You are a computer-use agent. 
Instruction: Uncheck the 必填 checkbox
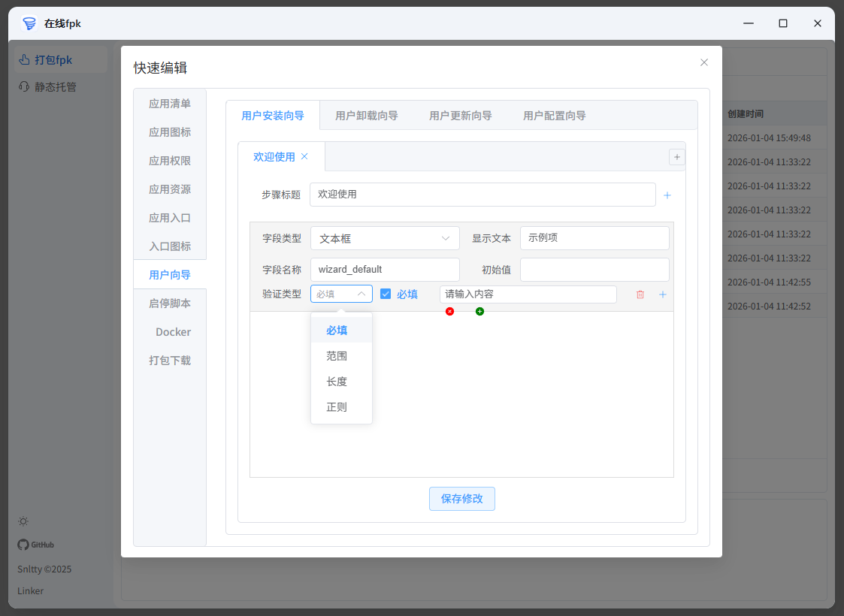[x=386, y=294]
